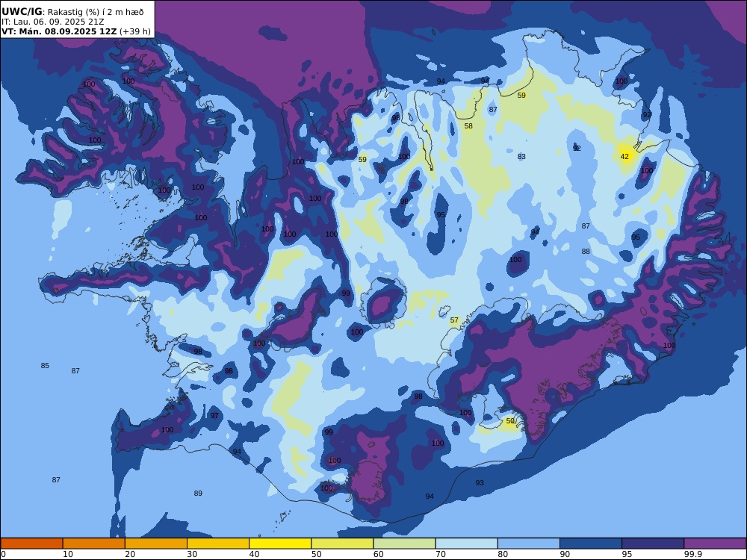This screenshot has width=747, height=560.
Task: Click the 90 legend scale label
Action: [x=565, y=554]
